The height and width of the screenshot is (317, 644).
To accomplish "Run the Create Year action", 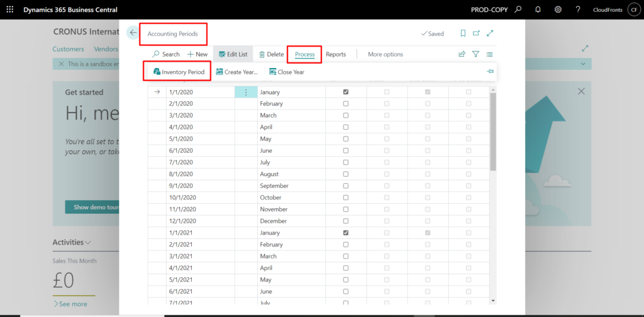I will pyautogui.click(x=236, y=72).
